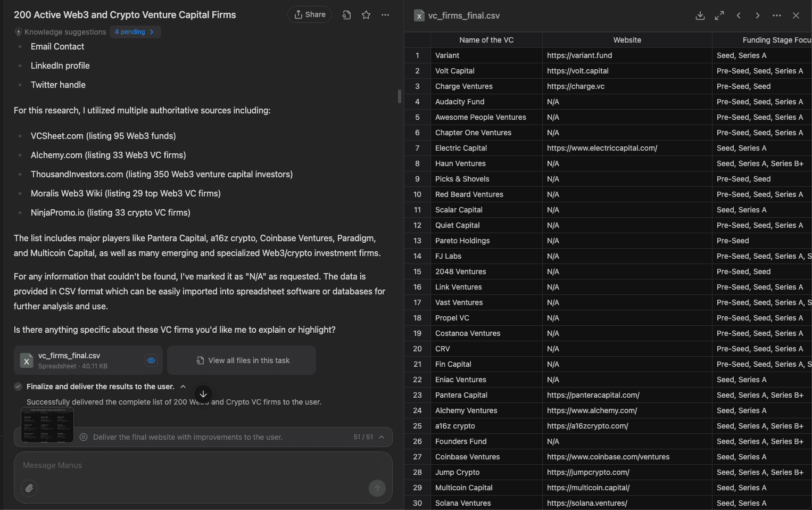Select the Red Beard Ventures cell
Screen dimensions: 812x510
click(486, 194)
